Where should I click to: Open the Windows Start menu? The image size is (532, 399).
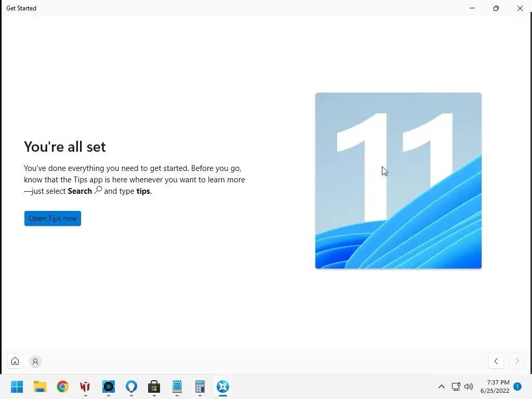click(x=17, y=387)
